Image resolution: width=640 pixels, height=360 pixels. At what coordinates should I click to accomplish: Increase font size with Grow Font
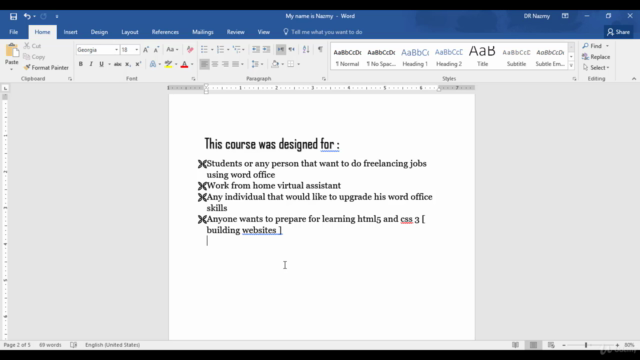[146, 50]
